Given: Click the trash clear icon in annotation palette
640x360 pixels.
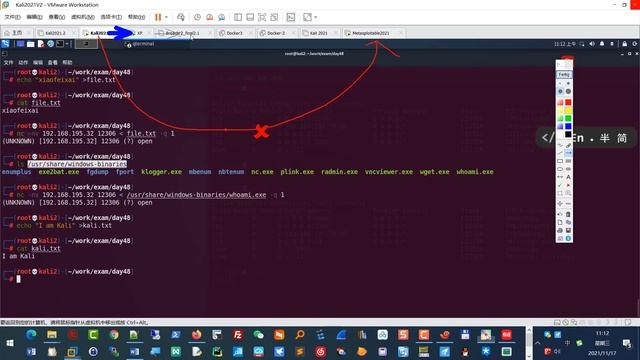Looking at the screenshot, I should tap(568, 214).
